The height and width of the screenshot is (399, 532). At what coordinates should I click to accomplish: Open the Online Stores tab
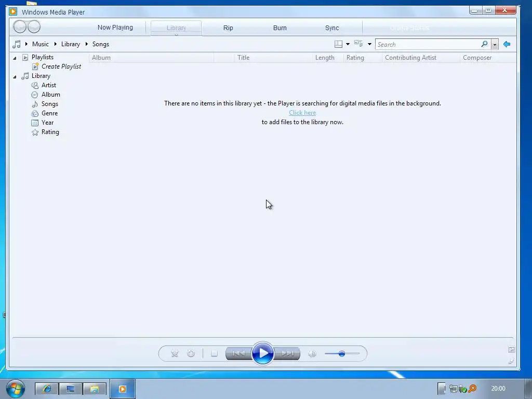[409, 28]
